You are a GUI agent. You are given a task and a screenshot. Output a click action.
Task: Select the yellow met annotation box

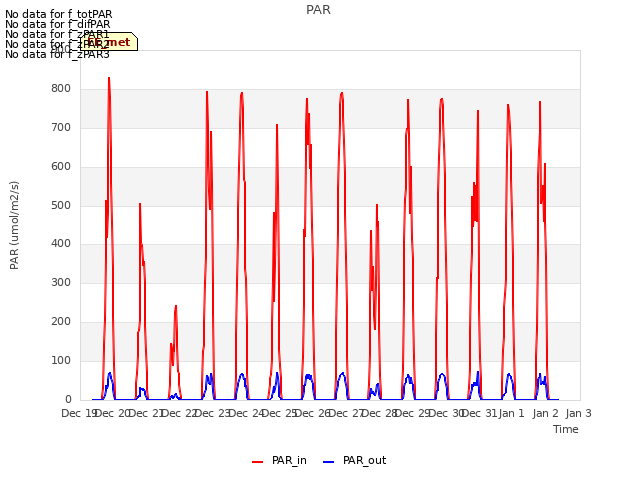click(x=109, y=42)
